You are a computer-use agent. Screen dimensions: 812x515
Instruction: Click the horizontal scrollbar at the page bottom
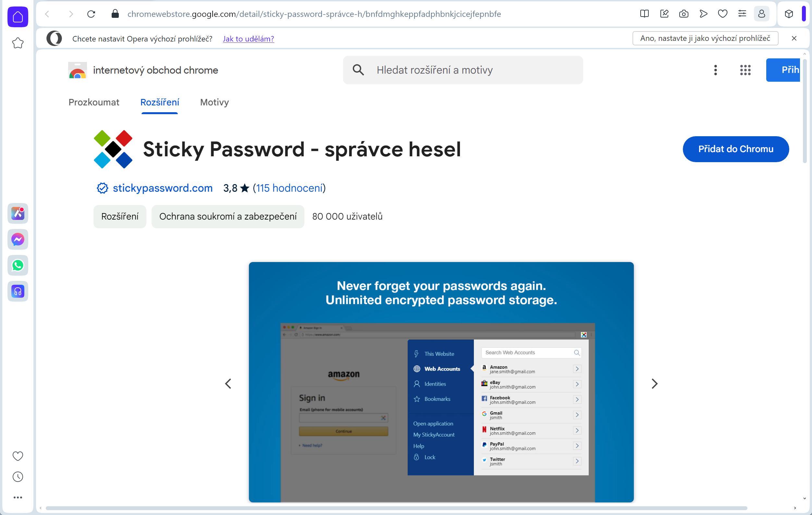396,508
